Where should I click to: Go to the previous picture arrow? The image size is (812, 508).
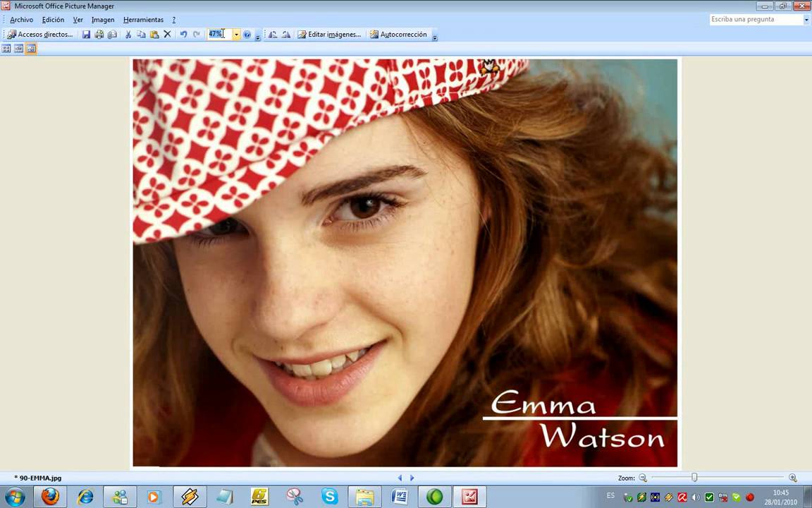[399, 478]
